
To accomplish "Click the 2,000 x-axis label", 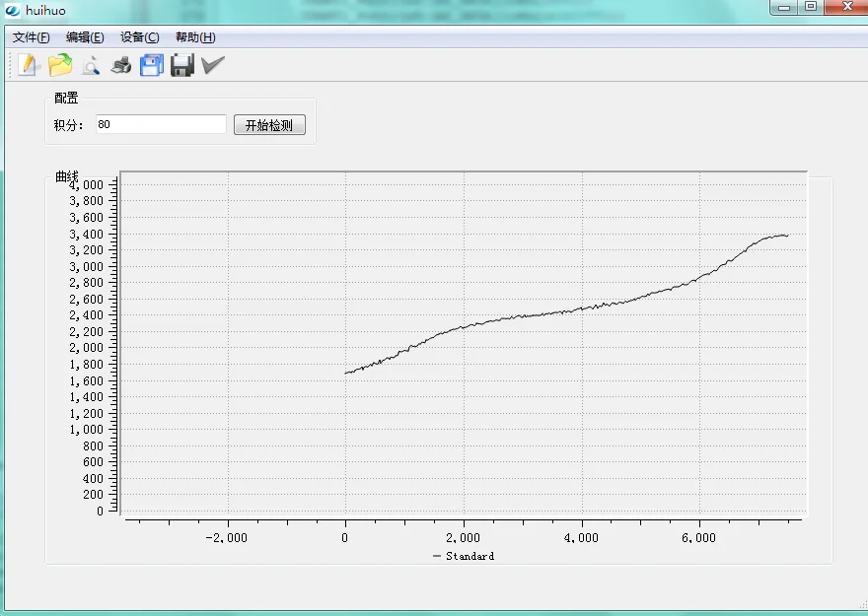I will tap(463, 537).
